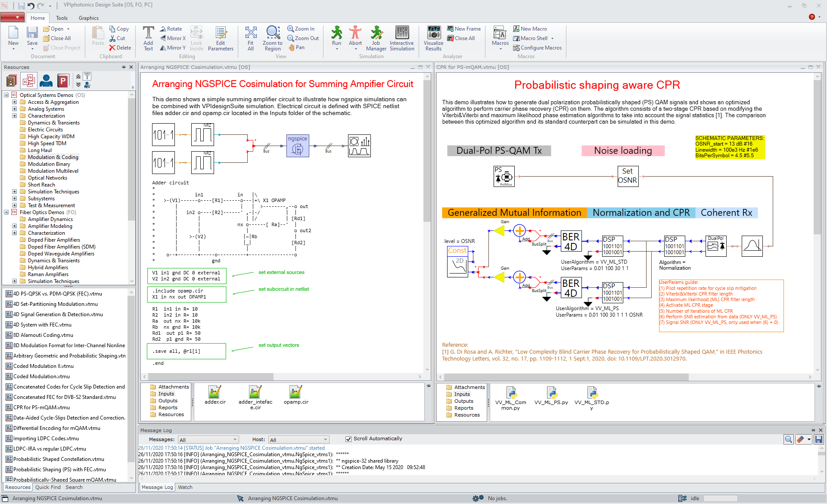This screenshot has height=504, width=827.
Task: Open adder.cir input file
Action: pos(215,395)
